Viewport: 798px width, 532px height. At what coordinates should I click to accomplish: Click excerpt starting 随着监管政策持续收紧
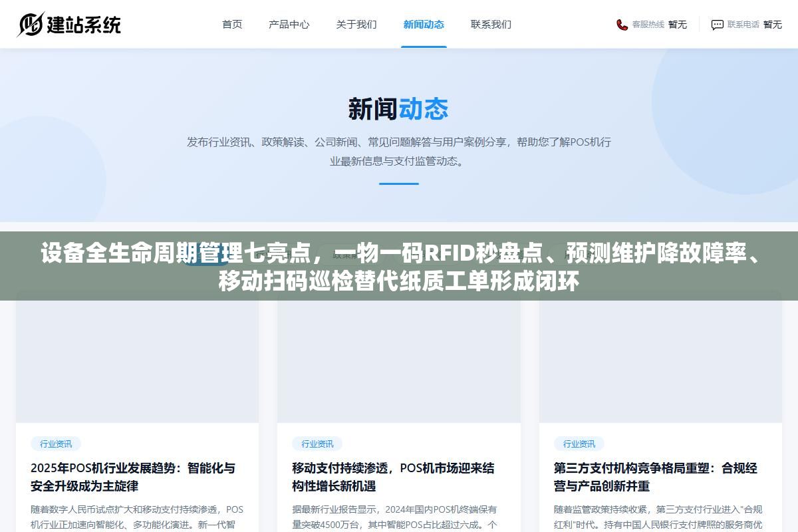click(x=658, y=517)
